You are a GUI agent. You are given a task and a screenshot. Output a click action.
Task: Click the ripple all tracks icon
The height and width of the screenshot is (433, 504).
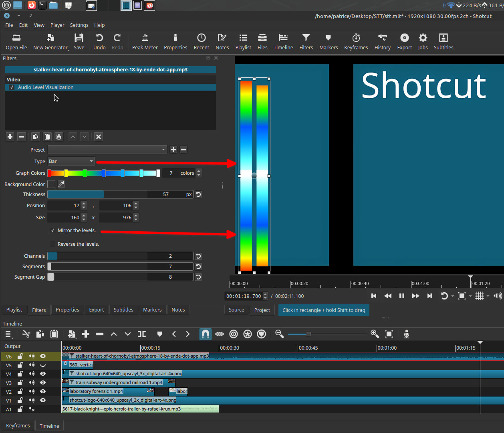tap(248, 334)
